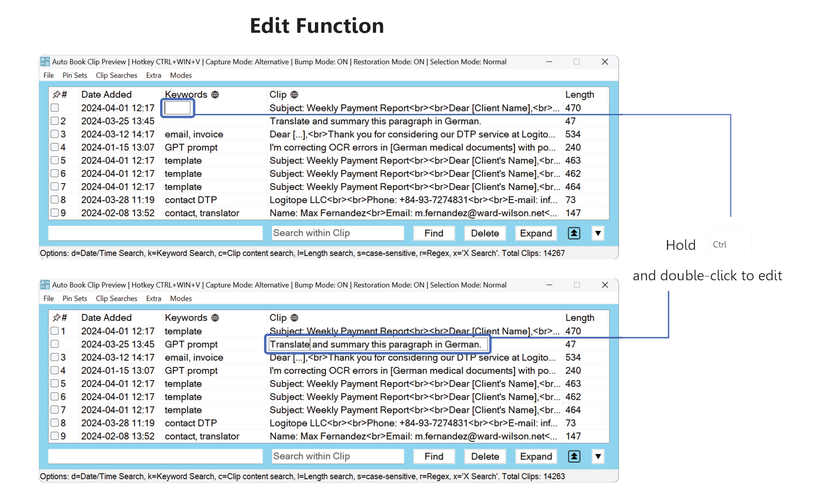The width and height of the screenshot is (816, 504).
Task: Check the checkbox for row 3 in upper window
Action: point(55,134)
